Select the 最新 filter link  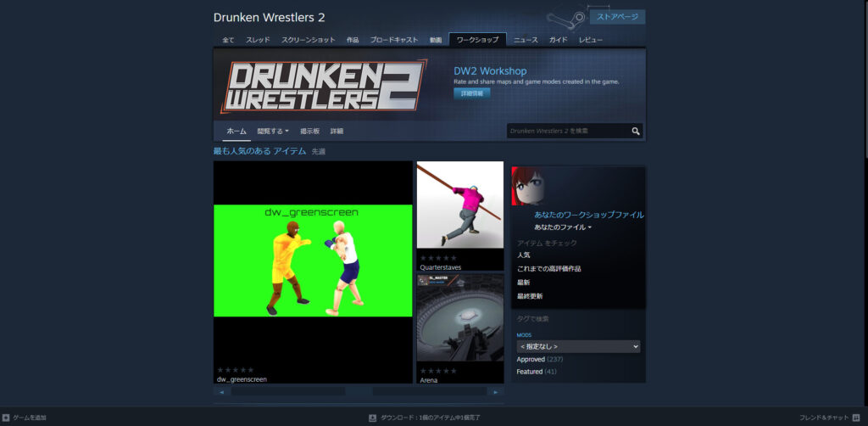(x=524, y=283)
